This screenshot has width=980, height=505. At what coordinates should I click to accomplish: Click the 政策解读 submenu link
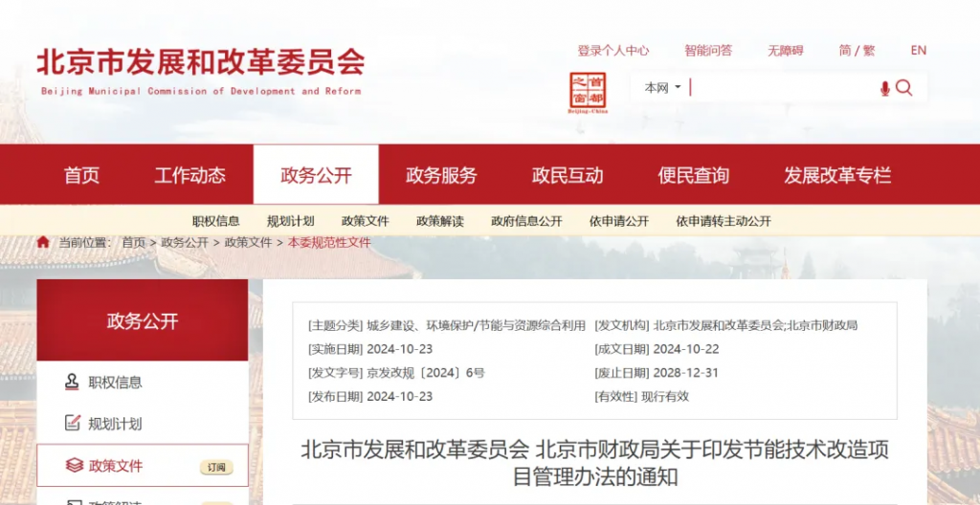point(439,221)
